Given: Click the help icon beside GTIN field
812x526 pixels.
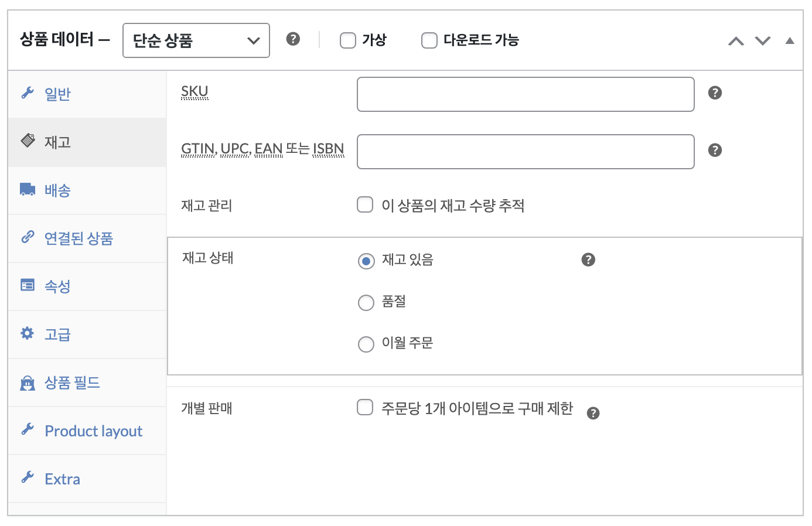Looking at the screenshot, I should (715, 150).
